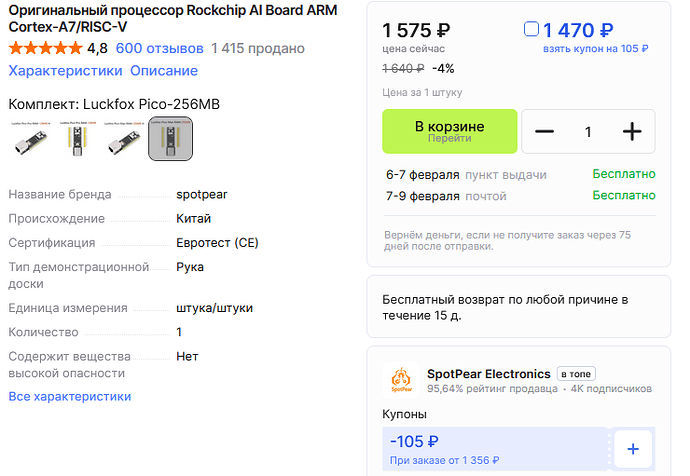The width and height of the screenshot is (690, 476).
Task: Select the first kit variant thumbnail
Action: pos(31,139)
